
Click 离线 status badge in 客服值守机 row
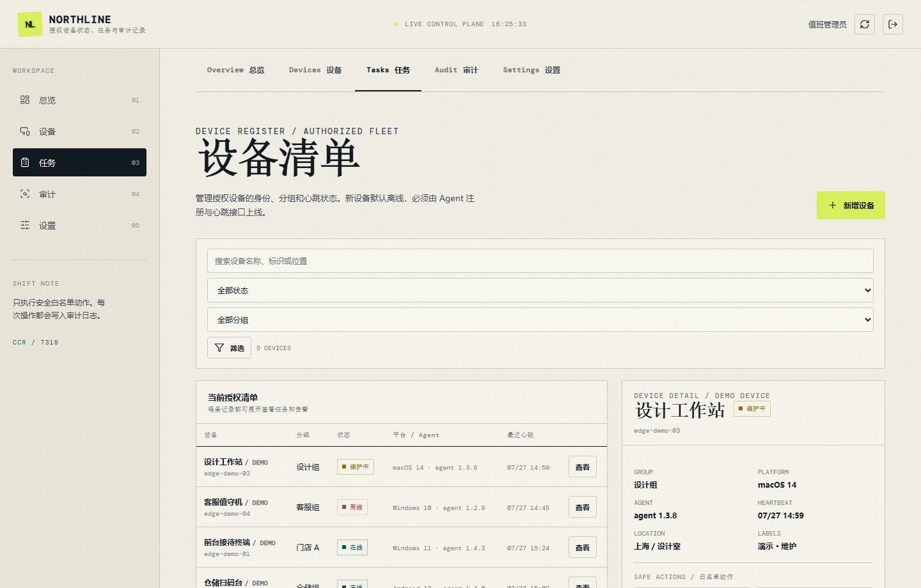coord(352,507)
